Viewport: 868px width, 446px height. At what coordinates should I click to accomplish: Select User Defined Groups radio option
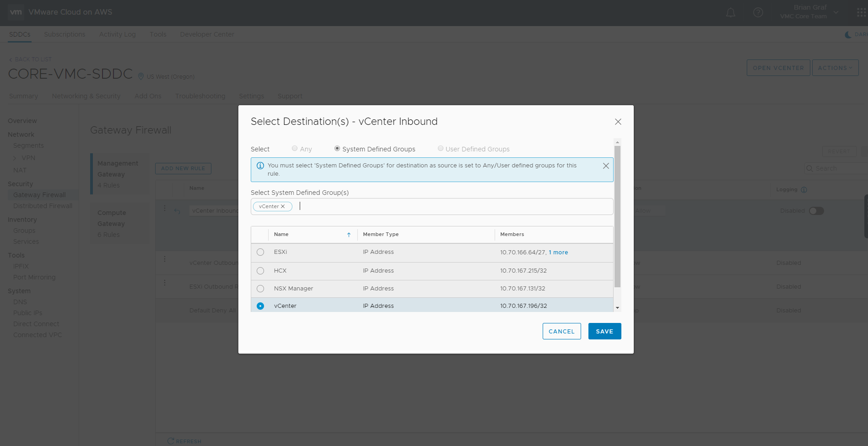[441, 149]
